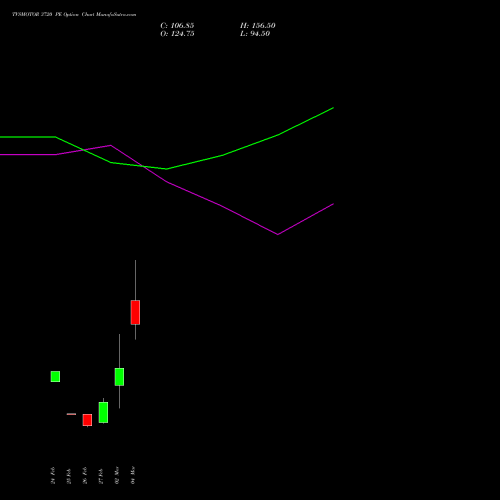The image size is (500, 500).
Task: Click the 25 Feb date axis label
Action: (x=69, y=476)
